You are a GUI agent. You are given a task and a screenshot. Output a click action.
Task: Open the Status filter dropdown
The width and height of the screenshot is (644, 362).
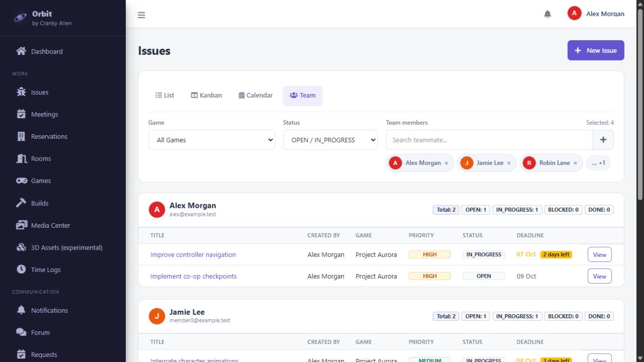coord(330,140)
